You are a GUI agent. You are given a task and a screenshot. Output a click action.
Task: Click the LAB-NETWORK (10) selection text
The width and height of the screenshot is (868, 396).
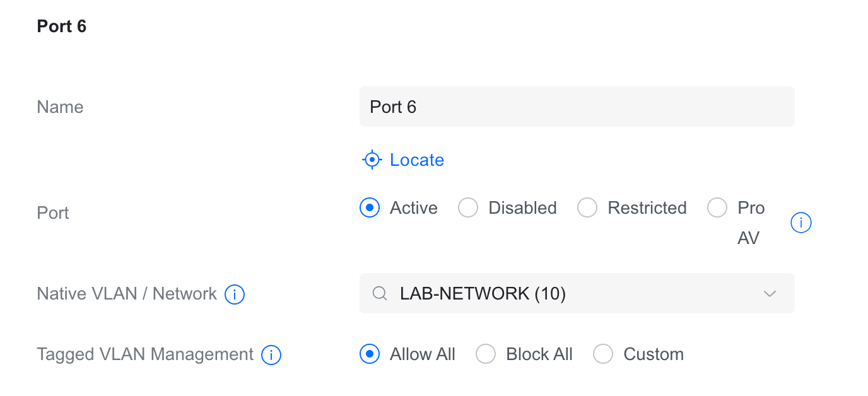tap(483, 294)
